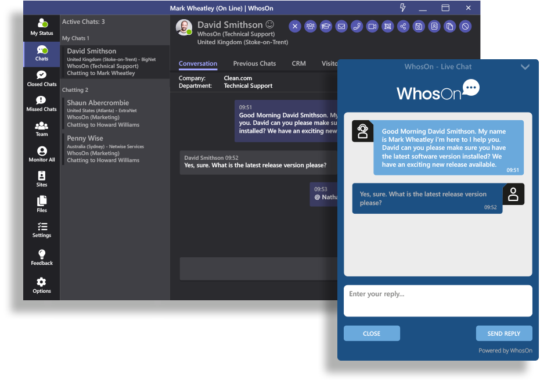Image resolution: width=540 pixels, height=392 pixels.
Task: Open My Status in the sidebar
Action: coord(42,27)
